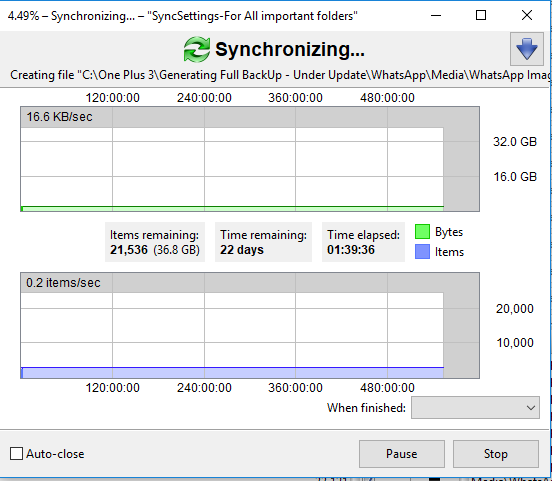
Task: Minimize the sync progress window
Action: [436, 15]
